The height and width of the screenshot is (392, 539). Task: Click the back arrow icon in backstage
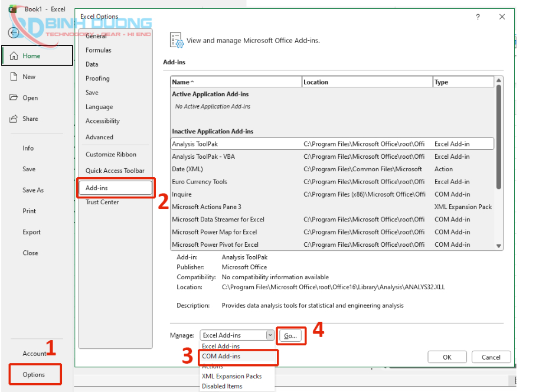pos(12,32)
